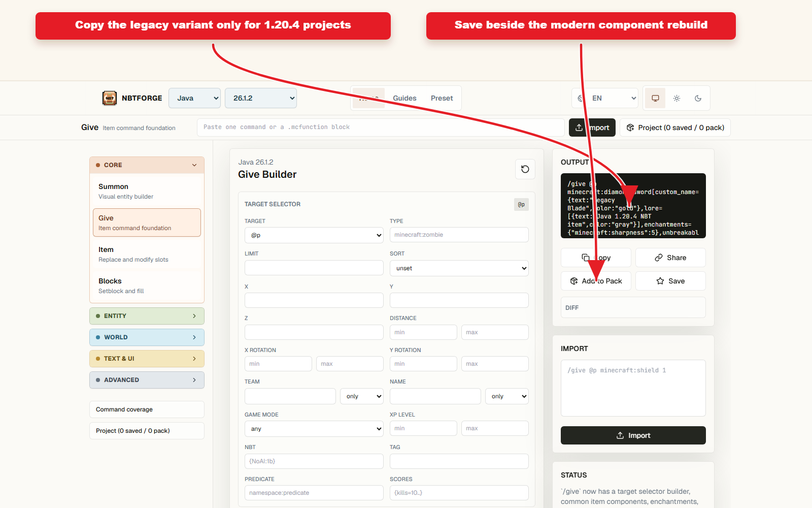Open the Target @p dropdown

point(314,235)
